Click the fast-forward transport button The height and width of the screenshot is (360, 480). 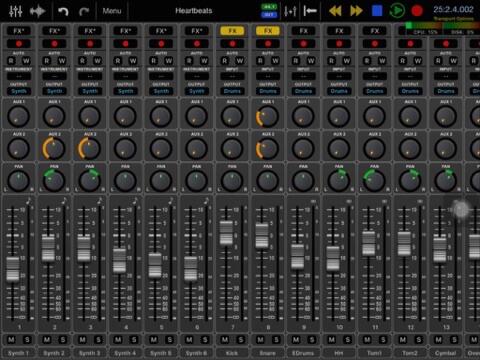click(x=356, y=11)
